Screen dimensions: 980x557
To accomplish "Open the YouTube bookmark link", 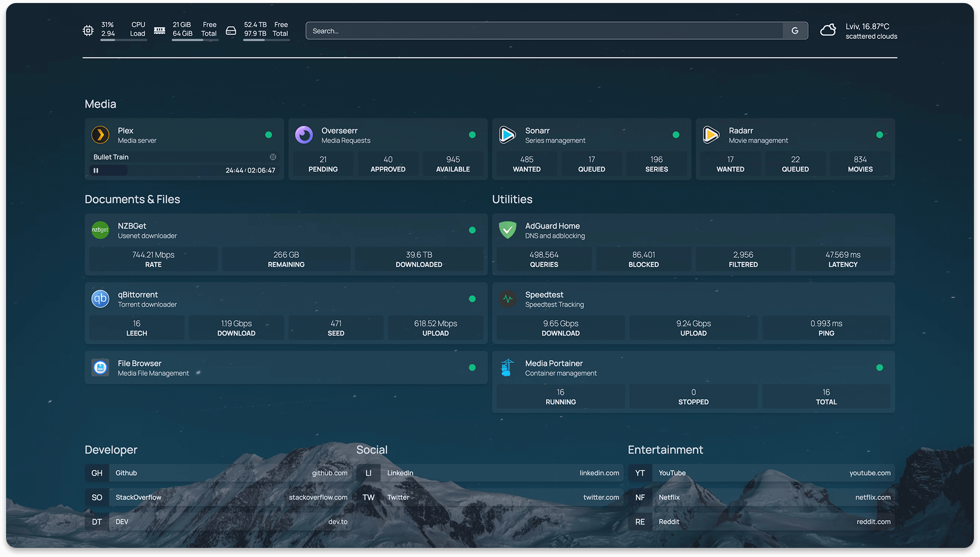I will pyautogui.click(x=761, y=473).
